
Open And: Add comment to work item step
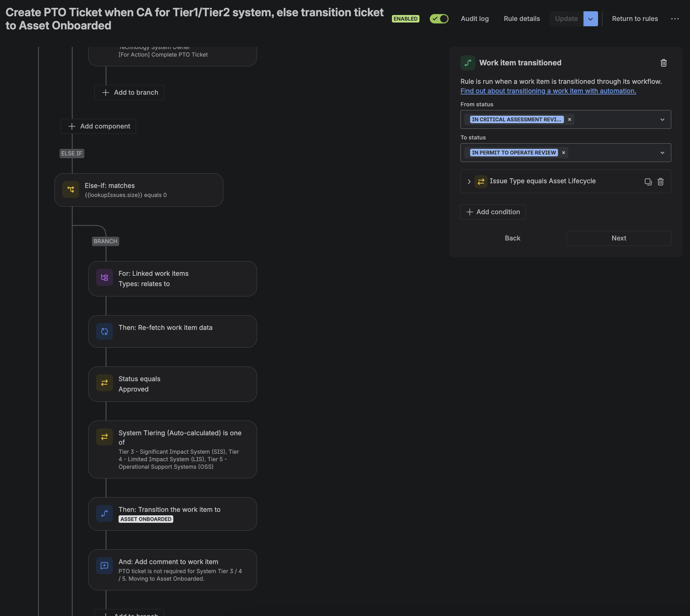click(x=172, y=570)
